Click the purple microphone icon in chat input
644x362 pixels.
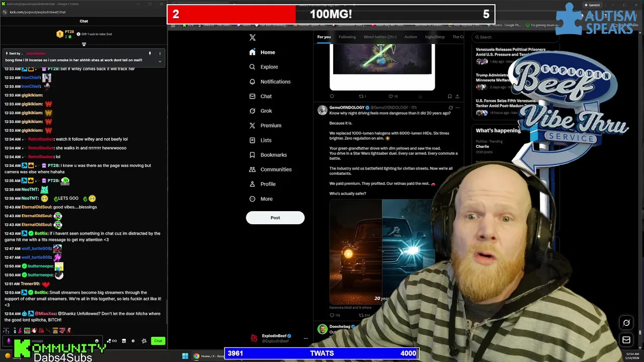[9, 341]
